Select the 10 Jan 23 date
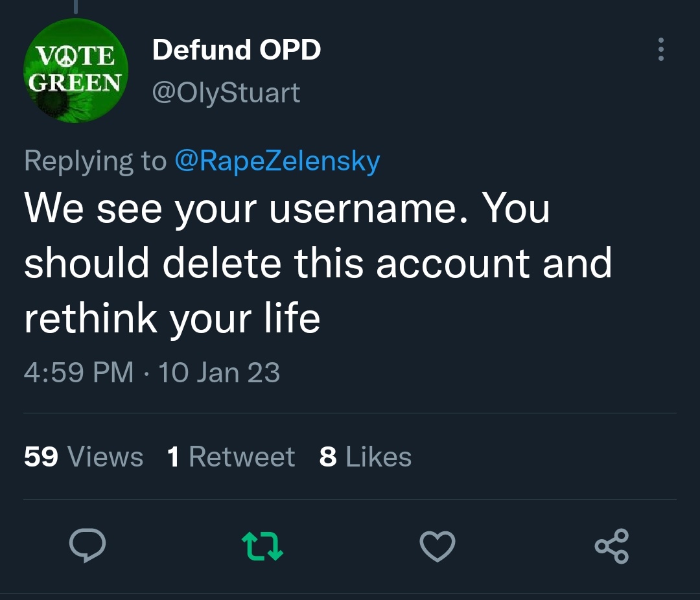 (x=219, y=373)
